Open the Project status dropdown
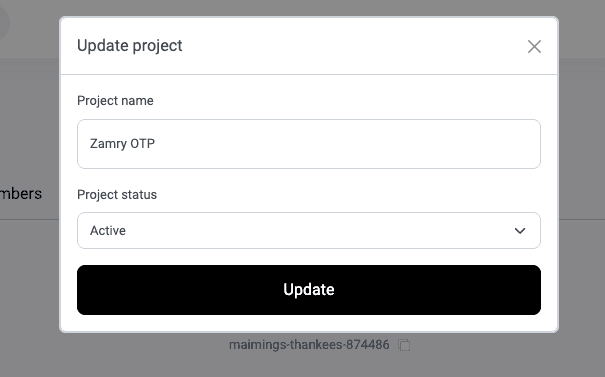This screenshot has width=605, height=377. pos(309,230)
